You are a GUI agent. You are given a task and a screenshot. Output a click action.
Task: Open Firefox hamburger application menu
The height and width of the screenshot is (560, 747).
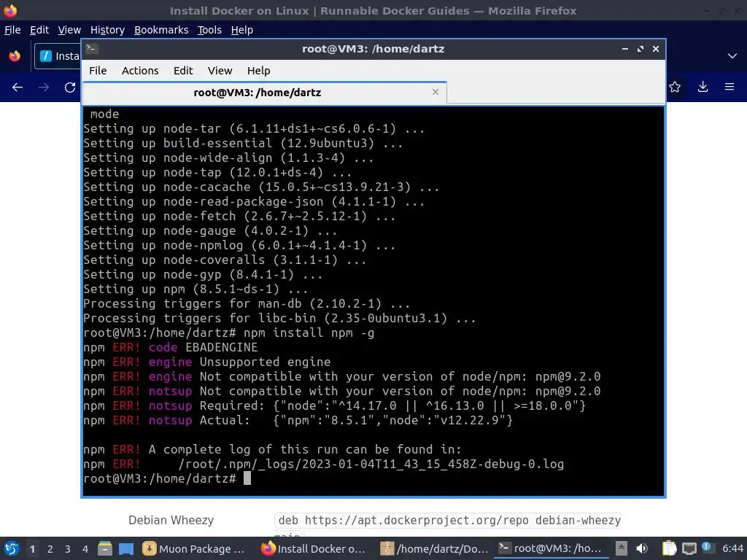[x=729, y=87]
